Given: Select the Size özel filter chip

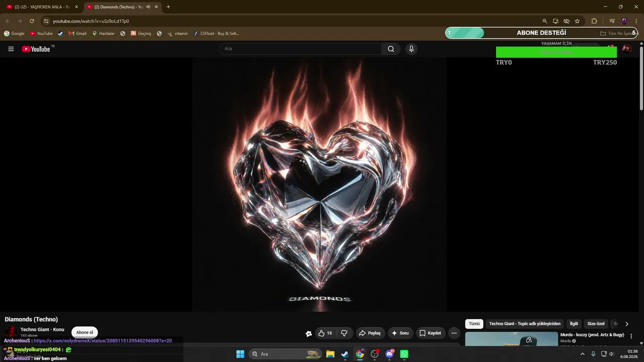Looking at the screenshot, I should click(596, 324).
